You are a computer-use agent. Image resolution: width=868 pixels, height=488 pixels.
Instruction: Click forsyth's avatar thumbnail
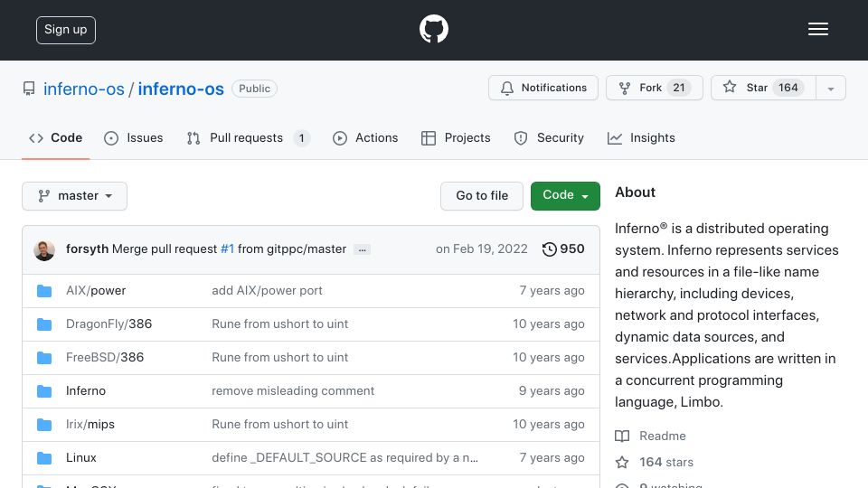point(44,250)
